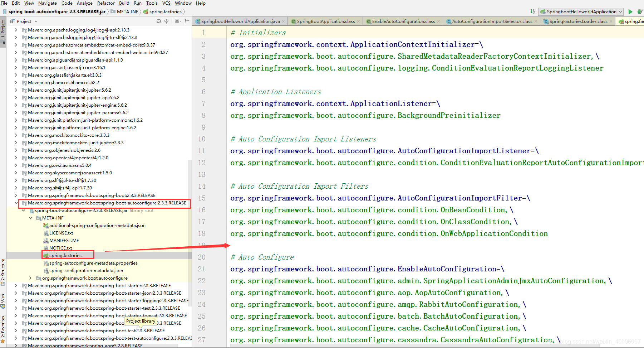
Task: Expand Maven: spring-boot-starter-json:2.3.3.RELEASE node
Action: click(16, 293)
